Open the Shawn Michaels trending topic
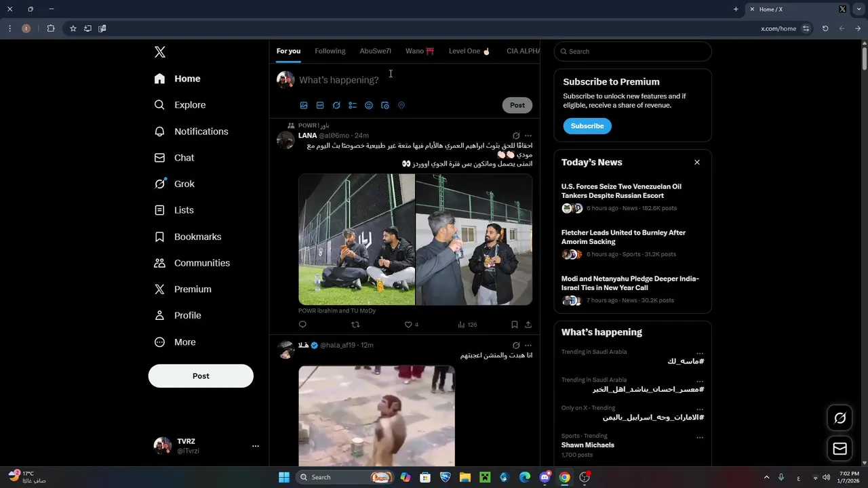Image resolution: width=868 pixels, height=488 pixels. click(x=588, y=445)
